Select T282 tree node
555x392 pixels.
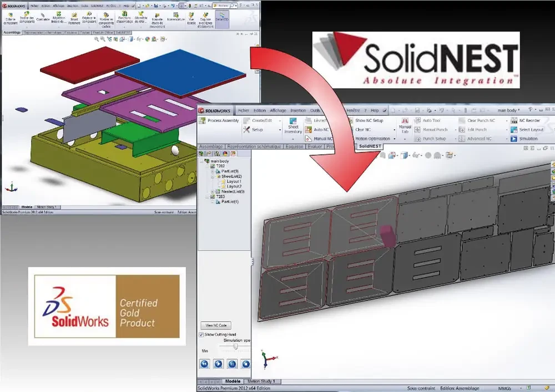pos(218,166)
